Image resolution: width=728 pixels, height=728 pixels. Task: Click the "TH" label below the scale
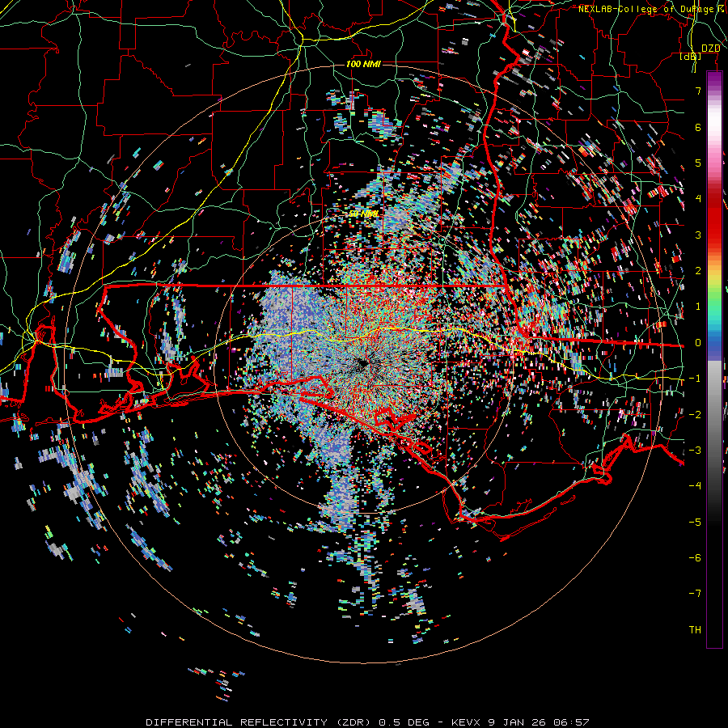tap(695, 629)
